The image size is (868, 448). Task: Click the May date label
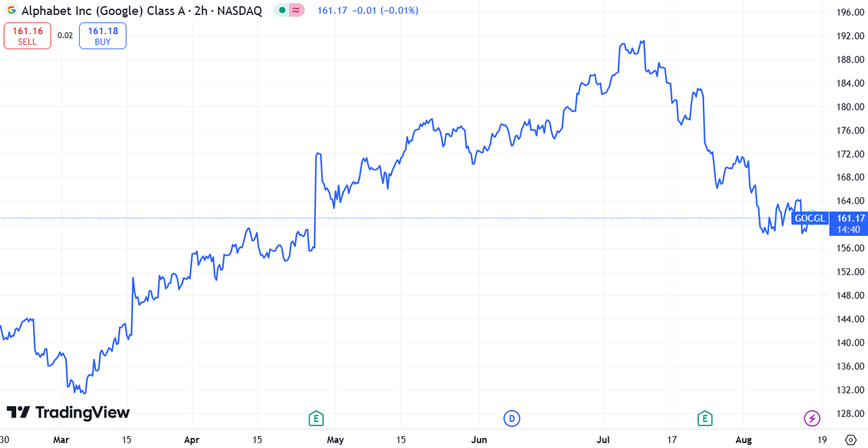pos(336,440)
